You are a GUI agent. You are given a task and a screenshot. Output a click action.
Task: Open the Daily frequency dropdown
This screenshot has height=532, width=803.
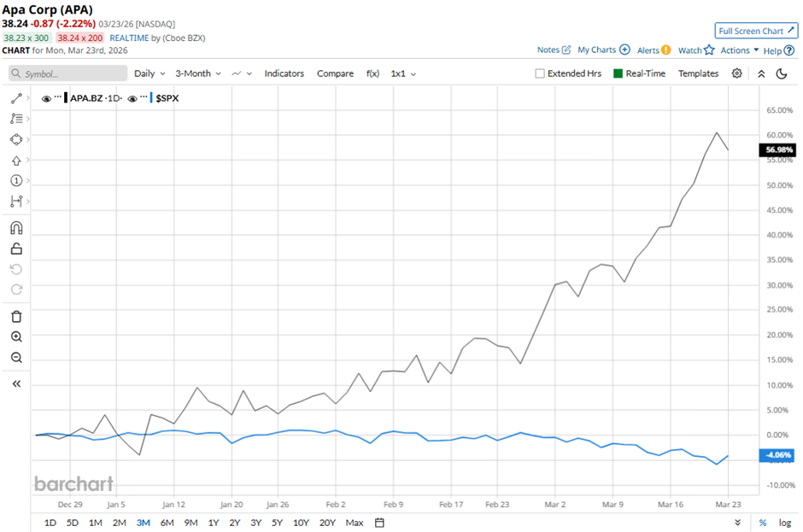(x=149, y=73)
